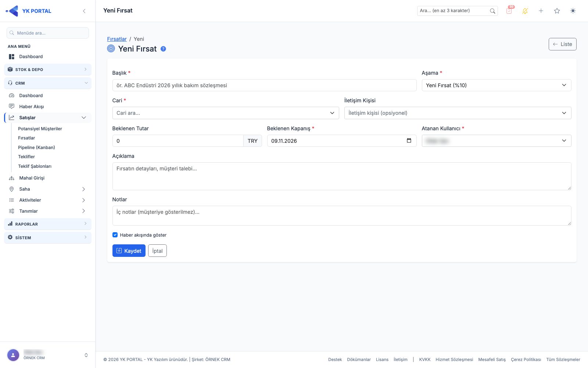Screen dimensions: 588x368
Task: Open the calendar picker for Beklenen Kapanış
Action: (409, 141)
